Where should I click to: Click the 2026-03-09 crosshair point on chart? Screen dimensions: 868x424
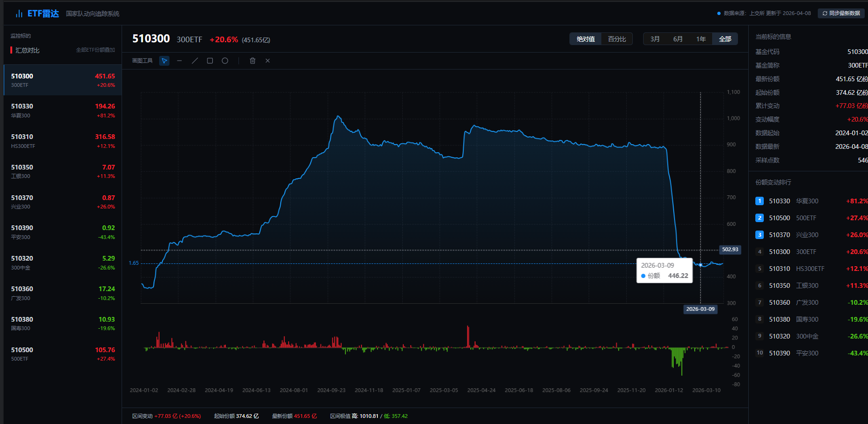700,265
